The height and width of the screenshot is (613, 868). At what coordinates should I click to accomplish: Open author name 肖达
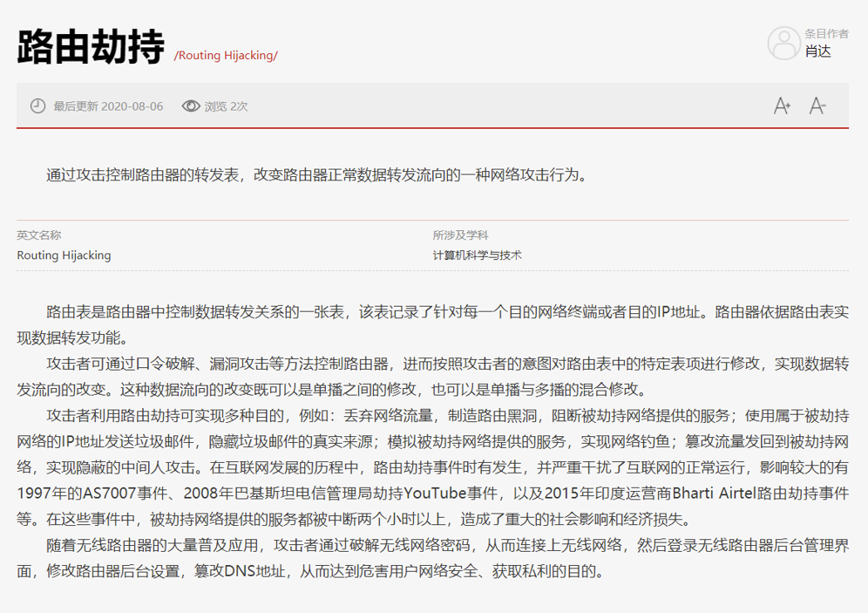click(817, 51)
